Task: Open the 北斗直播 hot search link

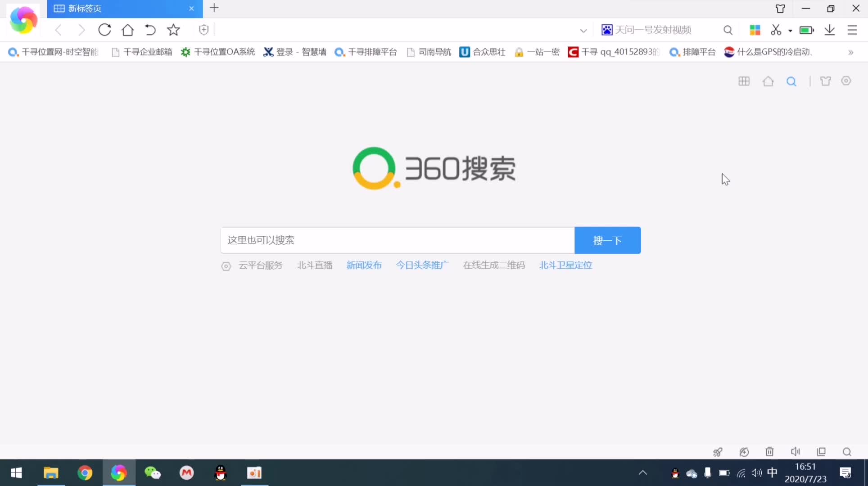Action: point(315,265)
